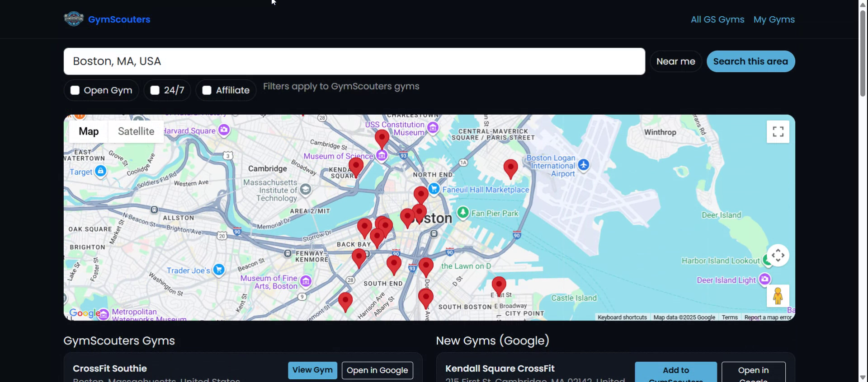Enable the Open Gym filter checkbox

tap(75, 90)
